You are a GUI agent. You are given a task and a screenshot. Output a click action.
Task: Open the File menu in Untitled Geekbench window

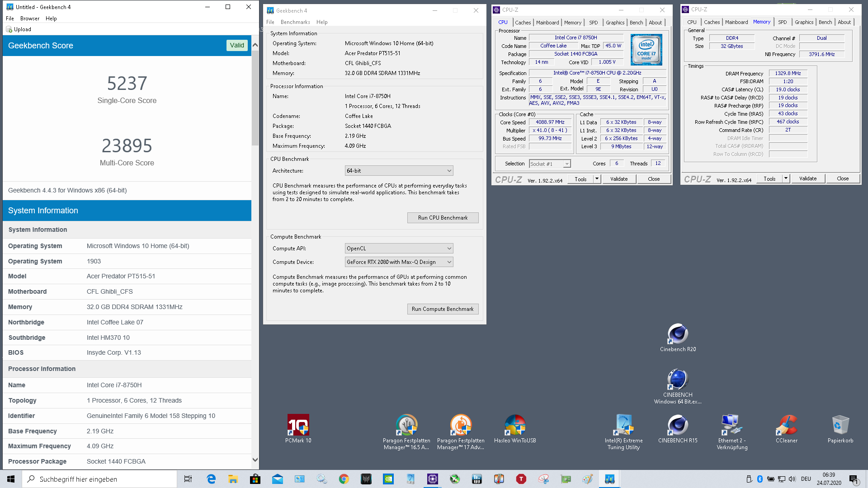(x=10, y=19)
